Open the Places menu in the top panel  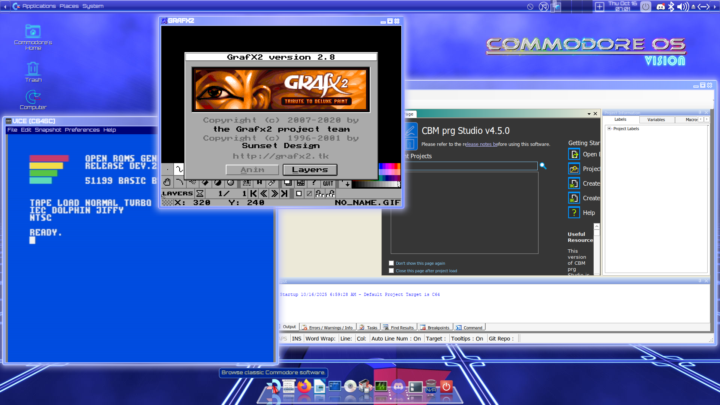(69, 6)
